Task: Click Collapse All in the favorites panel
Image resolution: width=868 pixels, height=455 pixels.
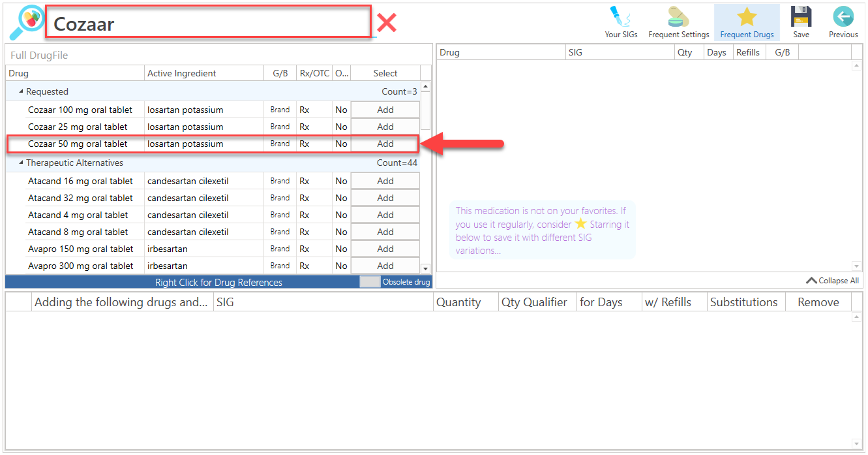Action: (x=833, y=281)
